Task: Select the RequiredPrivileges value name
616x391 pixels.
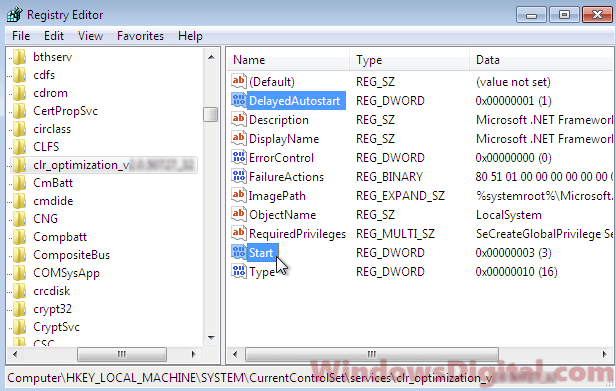Action: (297, 234)
